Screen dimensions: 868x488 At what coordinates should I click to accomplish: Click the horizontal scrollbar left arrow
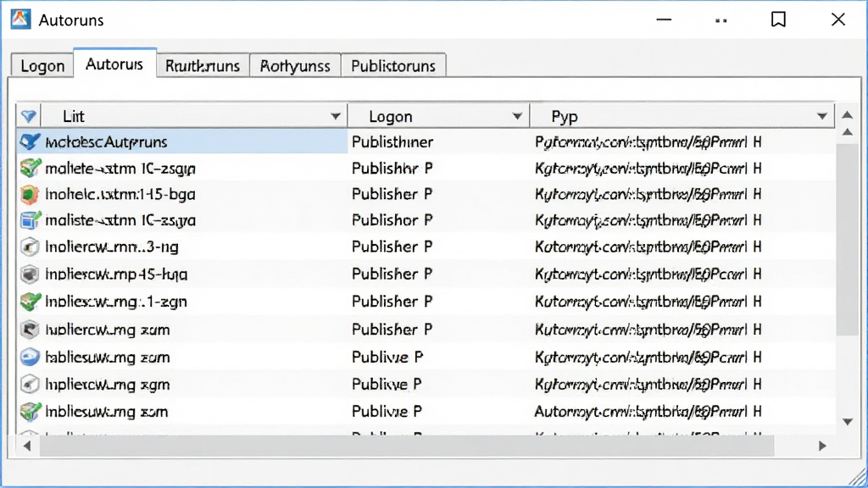26,446
